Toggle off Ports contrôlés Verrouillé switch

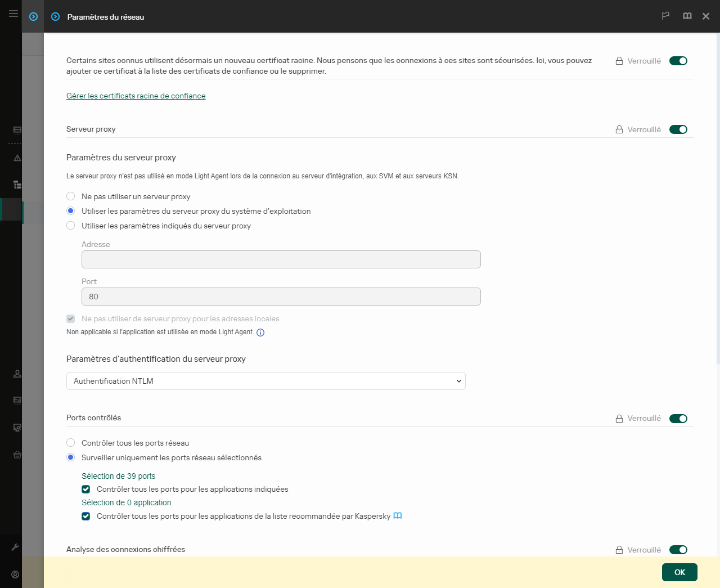click(678, 418)
